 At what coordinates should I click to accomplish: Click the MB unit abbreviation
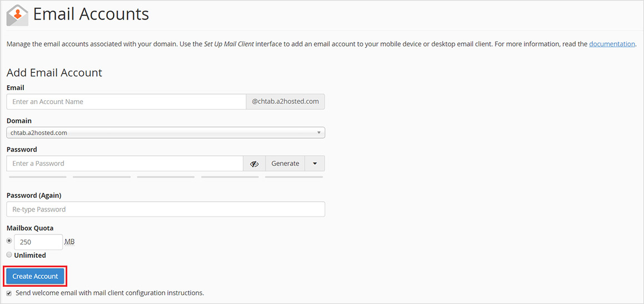pos(70,242)
